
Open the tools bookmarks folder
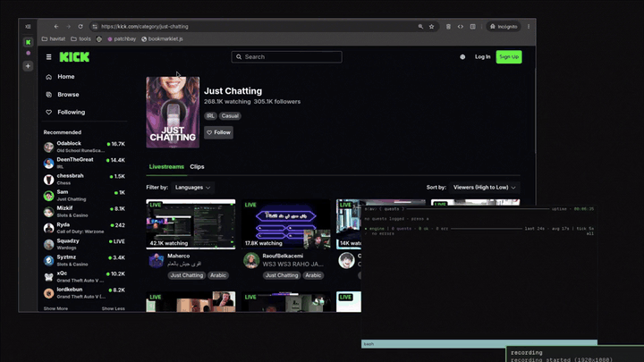tap(80, 39)
